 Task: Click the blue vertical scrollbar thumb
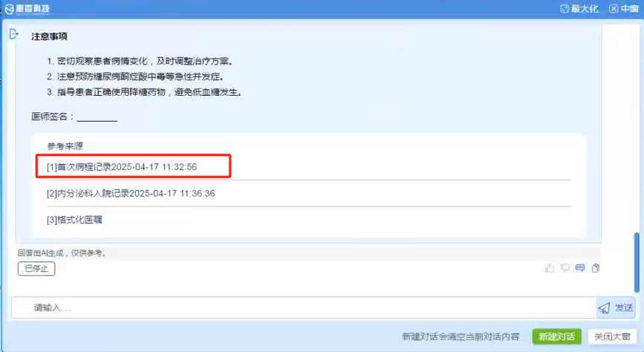[x=636, y=261]
